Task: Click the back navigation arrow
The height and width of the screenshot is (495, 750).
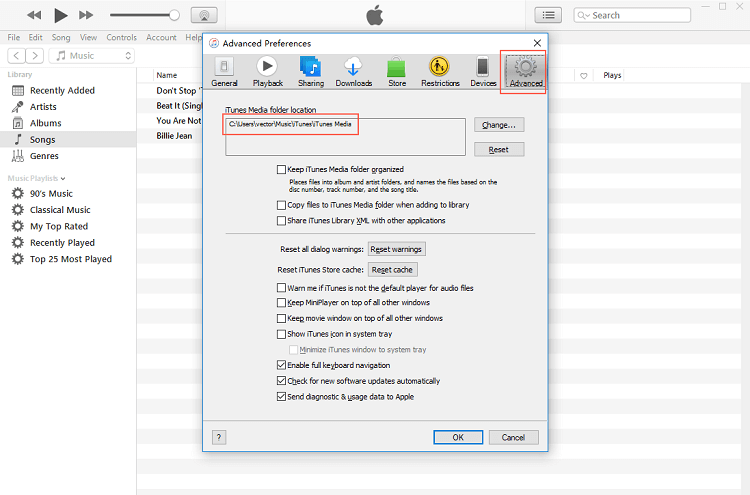Action: [17, 55]
